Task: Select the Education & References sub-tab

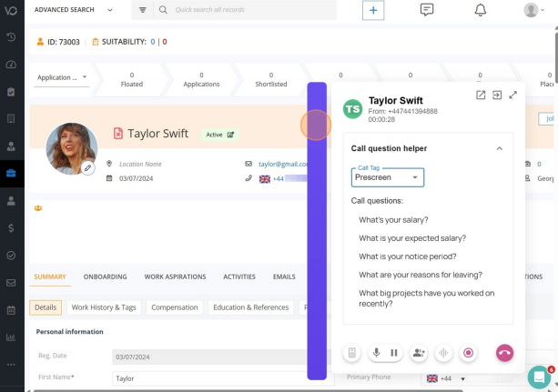Action: [x=251, y=307]
